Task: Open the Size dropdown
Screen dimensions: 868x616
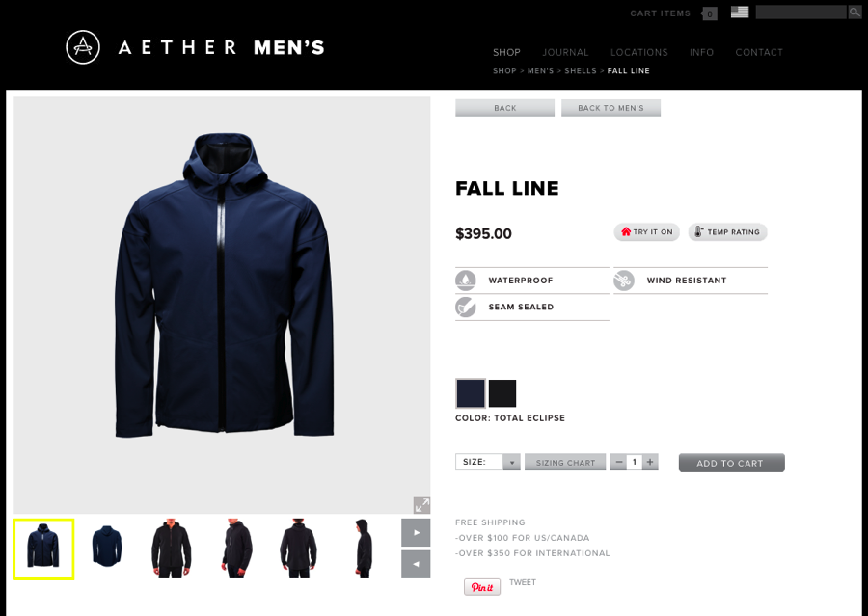Action: click(x=488, y=462)
